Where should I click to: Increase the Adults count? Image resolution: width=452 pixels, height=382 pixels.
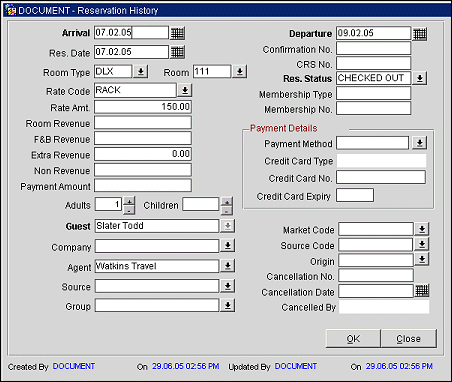(x=129, y=201)
